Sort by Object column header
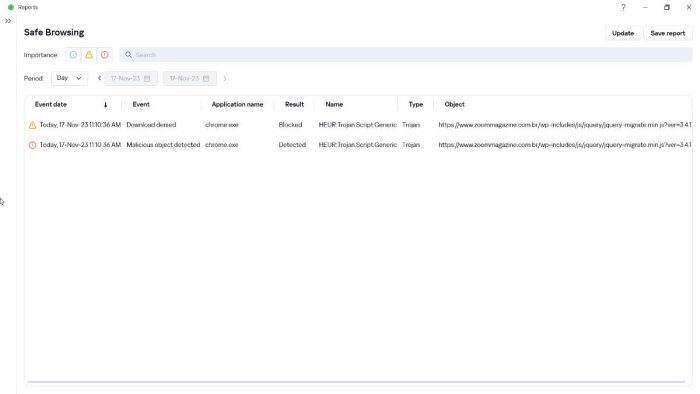Screen dimensions: 700x394 tap(454, 104)
